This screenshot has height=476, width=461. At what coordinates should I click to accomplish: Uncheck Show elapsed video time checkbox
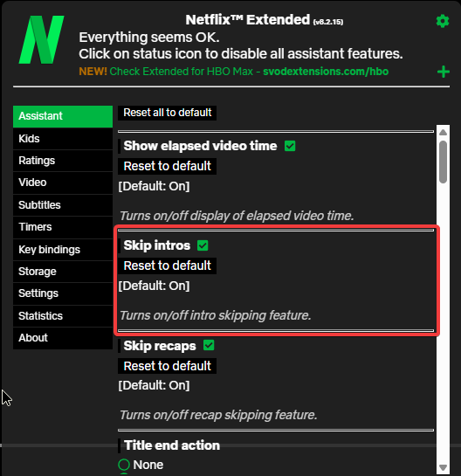click(290, 146)
